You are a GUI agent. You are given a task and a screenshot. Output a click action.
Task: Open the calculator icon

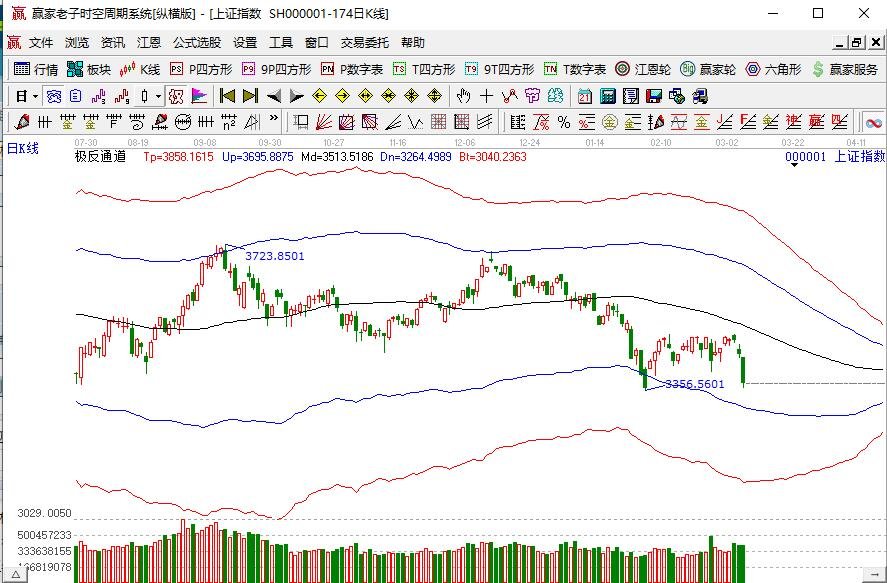pyautogui.click(x=608, y=96)
